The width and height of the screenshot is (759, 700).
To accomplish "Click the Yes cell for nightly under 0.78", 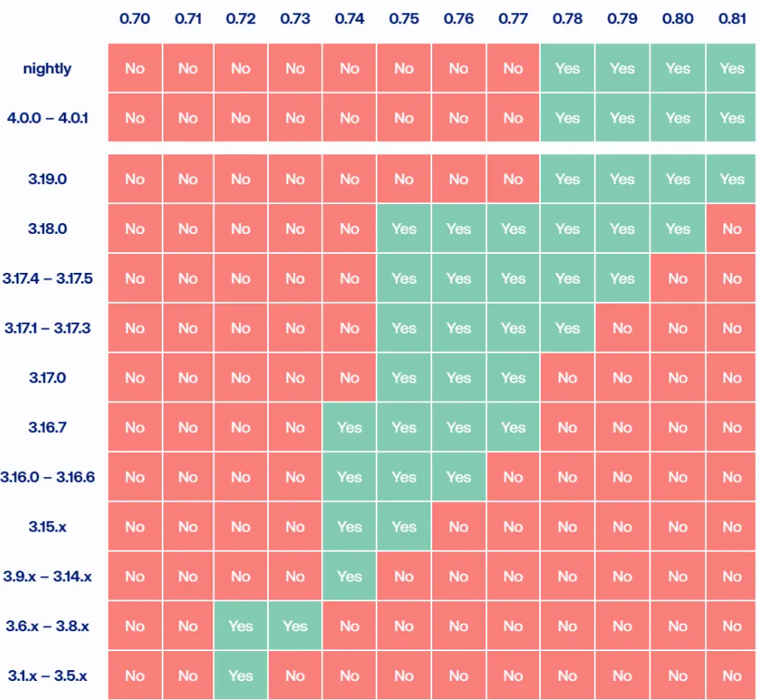I will (567, 69).
